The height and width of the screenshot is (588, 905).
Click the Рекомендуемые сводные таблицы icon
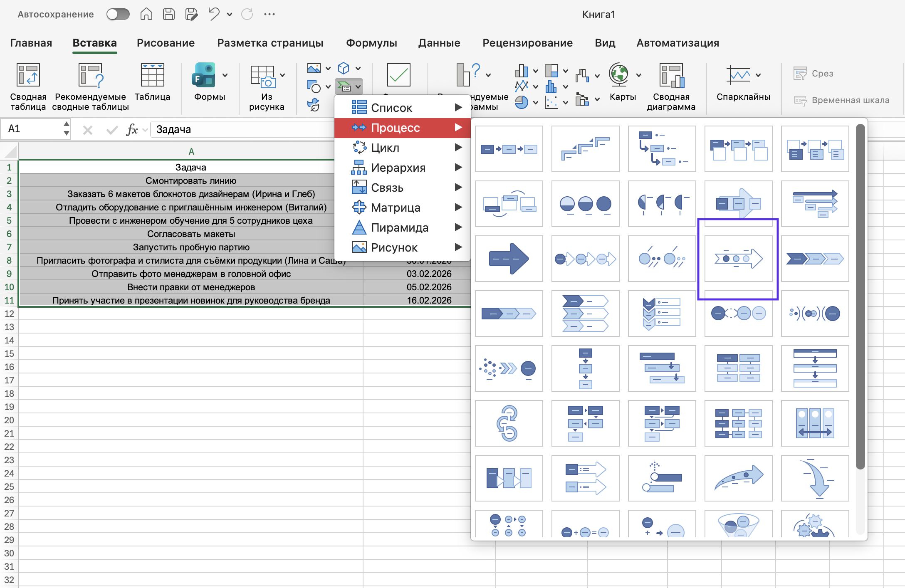click(91, 75)
